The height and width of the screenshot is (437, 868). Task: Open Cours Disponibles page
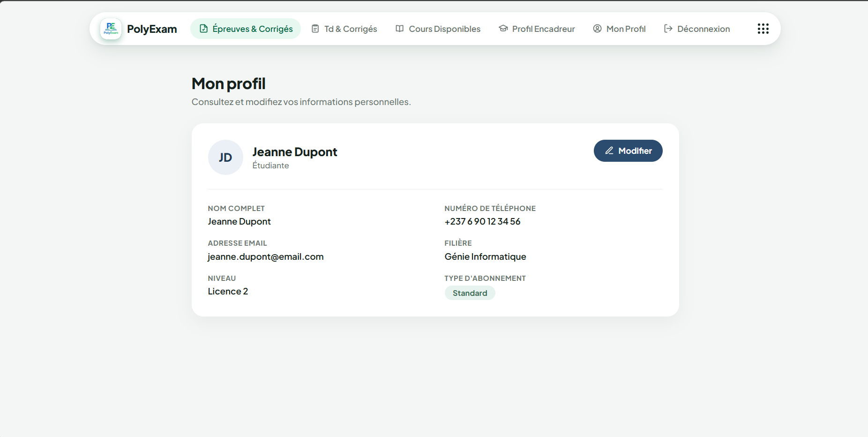click(x=438, y=29)
